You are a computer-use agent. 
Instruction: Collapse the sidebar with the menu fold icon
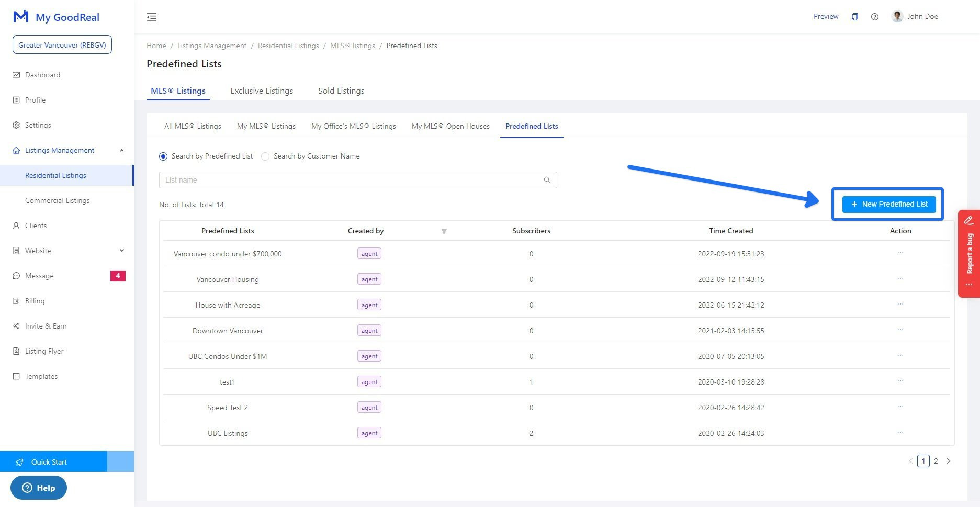pos(152,17)
